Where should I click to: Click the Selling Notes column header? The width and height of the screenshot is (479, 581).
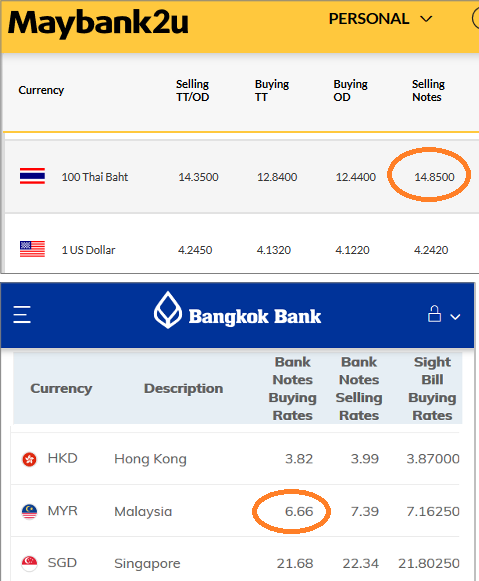[x=428, y=90]
